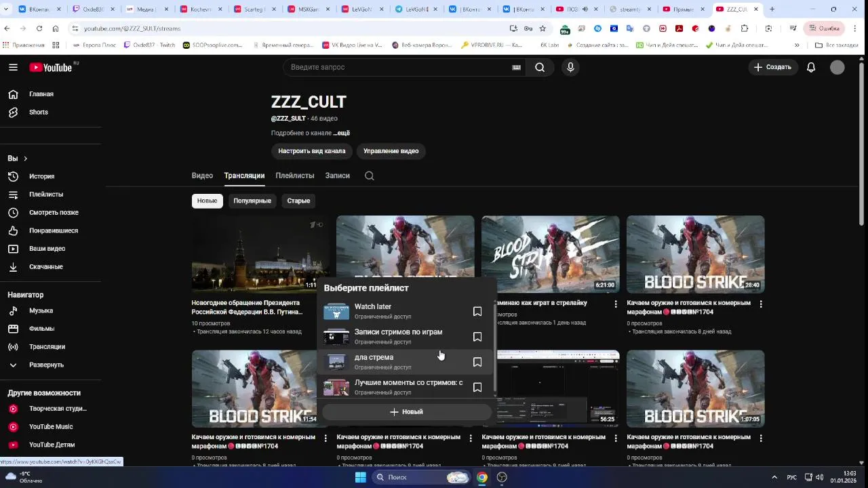Open the Windows Start menu
The image size is (868, 488).
pyautogui.click(x=361, y=477)
